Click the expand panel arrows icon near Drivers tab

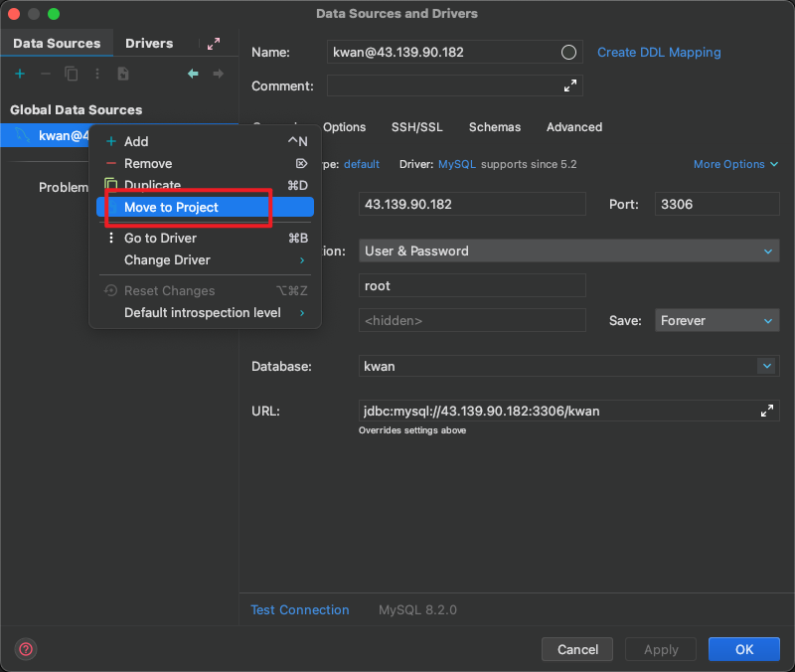pyautogui.click(x=214, y=44)
